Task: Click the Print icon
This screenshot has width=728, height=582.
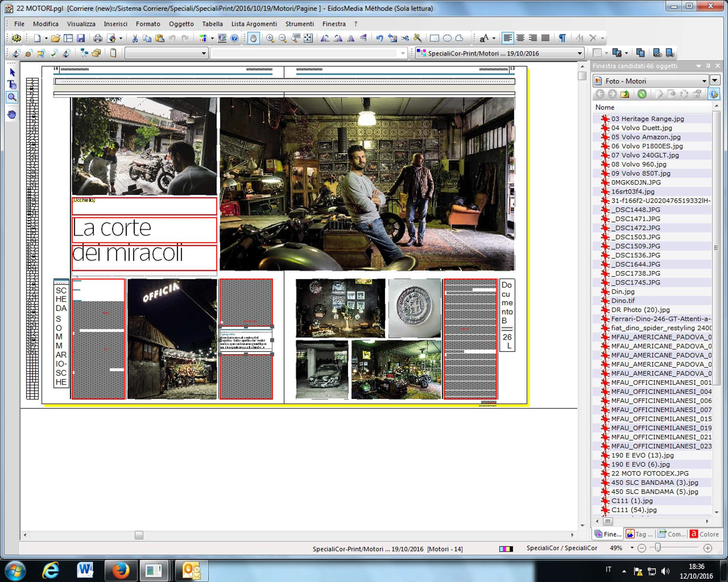Action: pyautogui.click(x=98, y=38)
